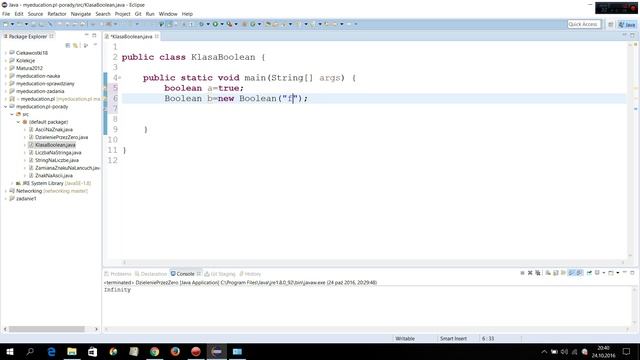Open the Refactor menu

57,14
